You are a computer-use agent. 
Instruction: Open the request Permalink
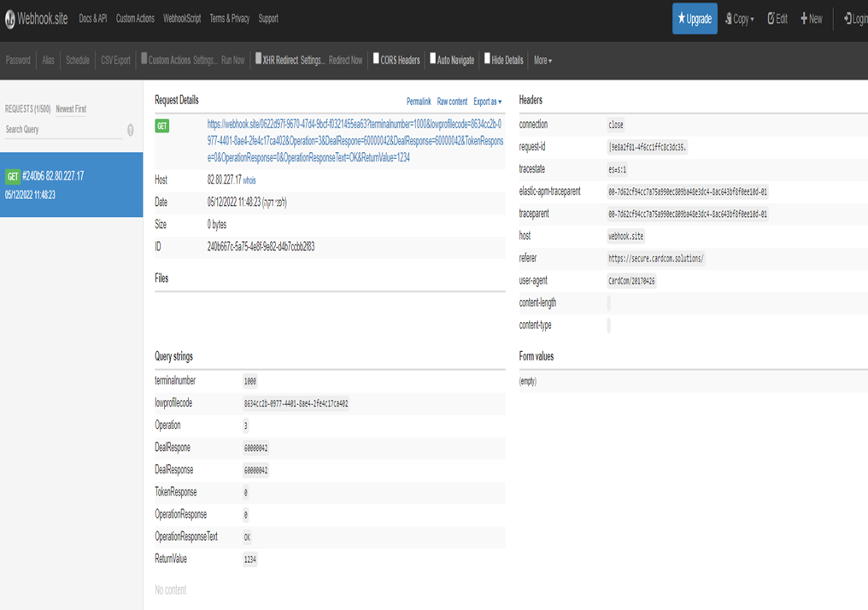419,102
